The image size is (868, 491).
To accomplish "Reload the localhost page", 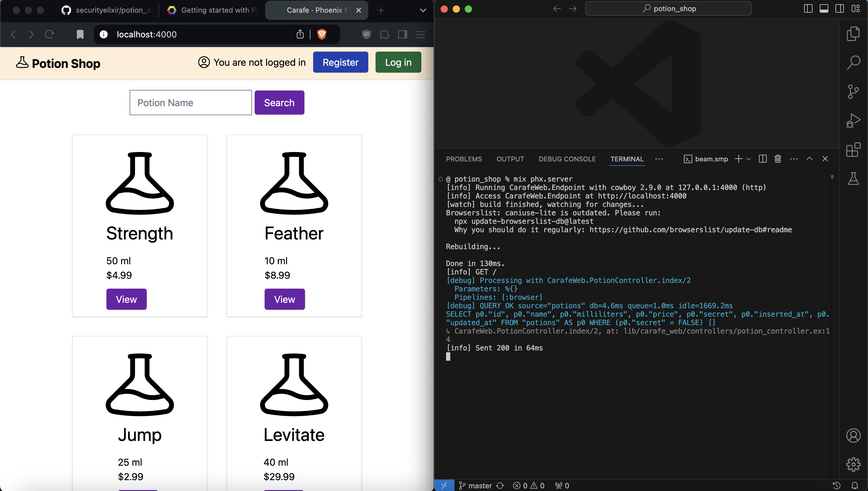I will 49,34.
